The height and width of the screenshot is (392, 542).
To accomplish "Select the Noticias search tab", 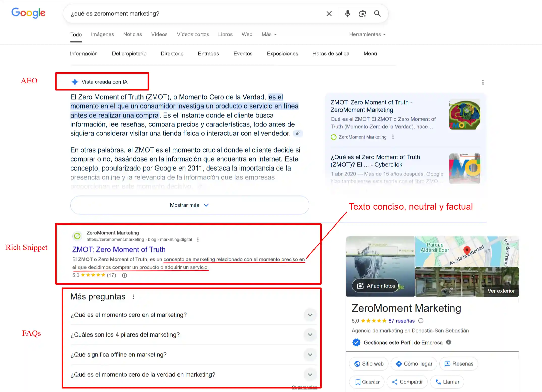I will coord(132,34).
